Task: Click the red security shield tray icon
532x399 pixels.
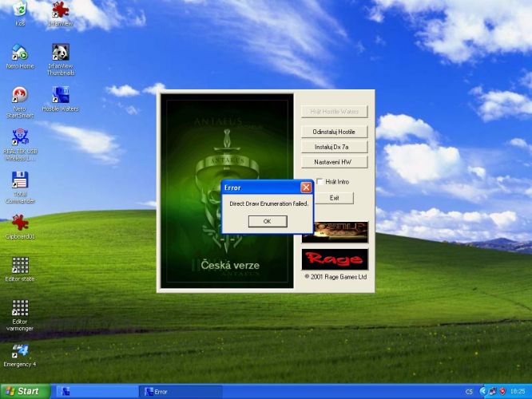Action: [502, 391]
